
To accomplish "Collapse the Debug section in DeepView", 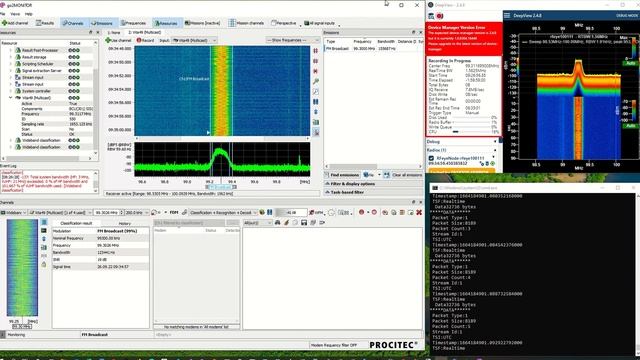I will point(495,142).
